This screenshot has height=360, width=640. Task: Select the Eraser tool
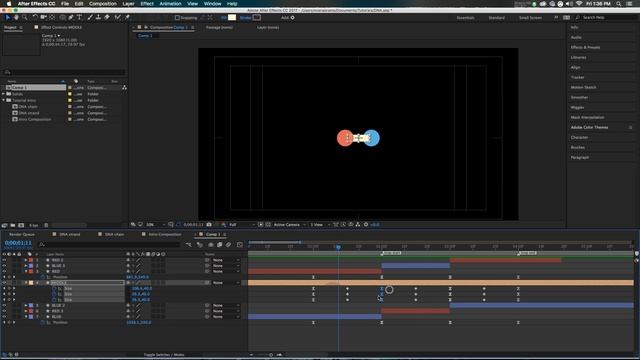pos(107,18)
